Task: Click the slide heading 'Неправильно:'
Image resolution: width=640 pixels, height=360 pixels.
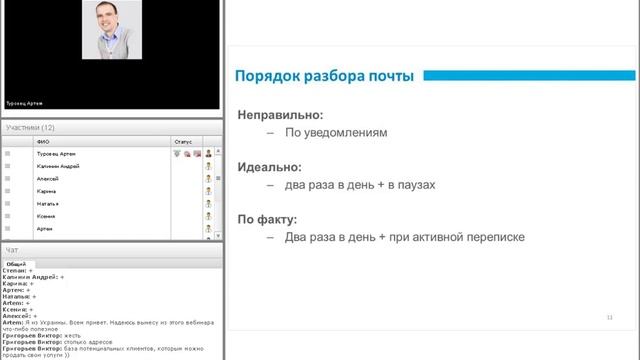Action: coord(280,115)
